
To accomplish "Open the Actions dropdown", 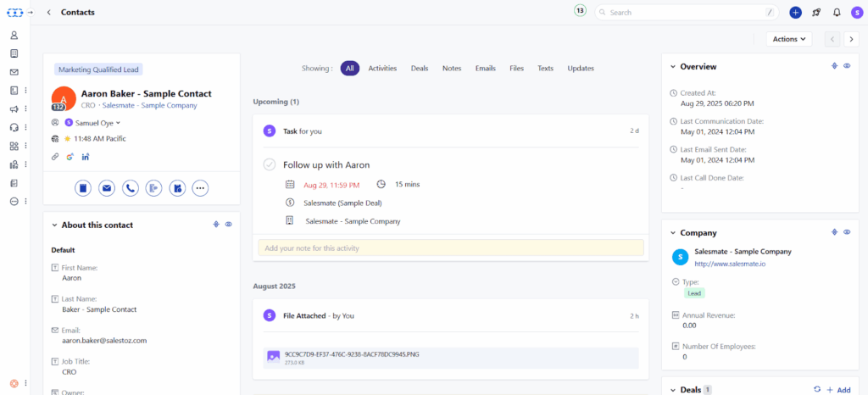I will click(x=788, y=39).
